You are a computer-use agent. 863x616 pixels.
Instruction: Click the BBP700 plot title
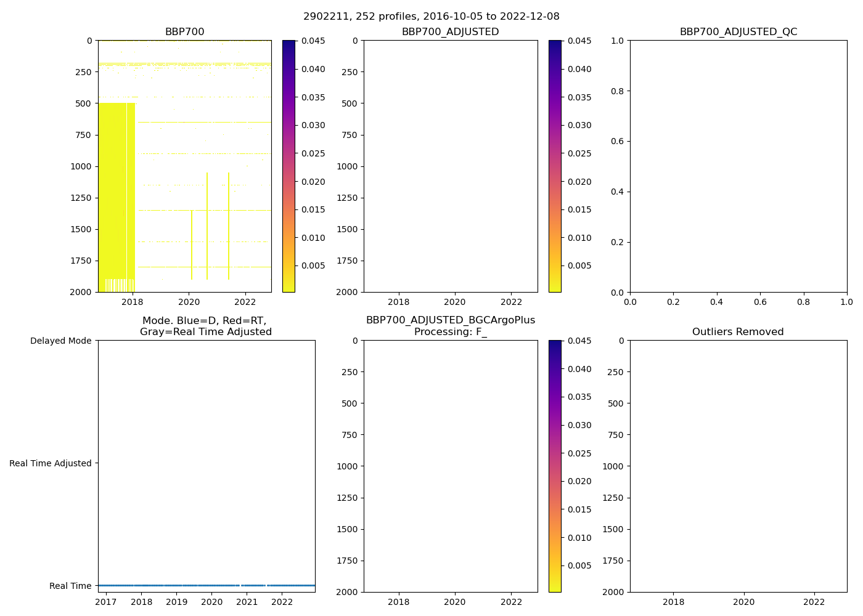click(x=184, y=32)
